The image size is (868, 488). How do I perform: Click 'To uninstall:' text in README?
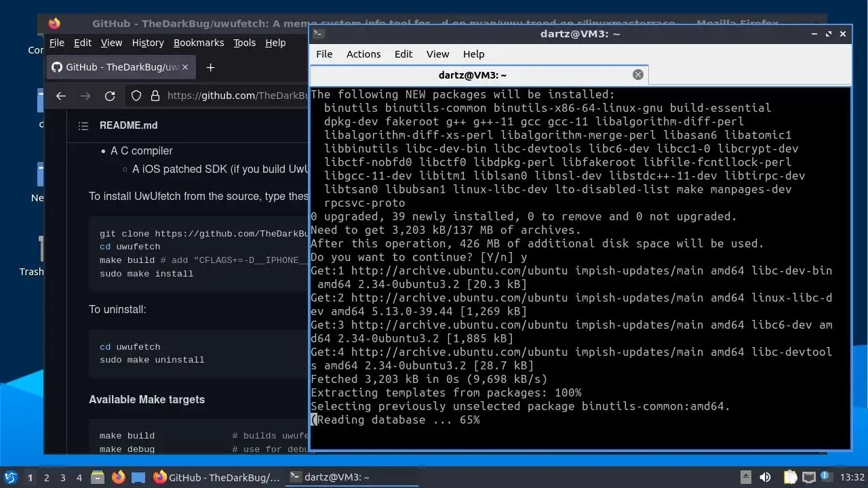click(x=117, y=310)
